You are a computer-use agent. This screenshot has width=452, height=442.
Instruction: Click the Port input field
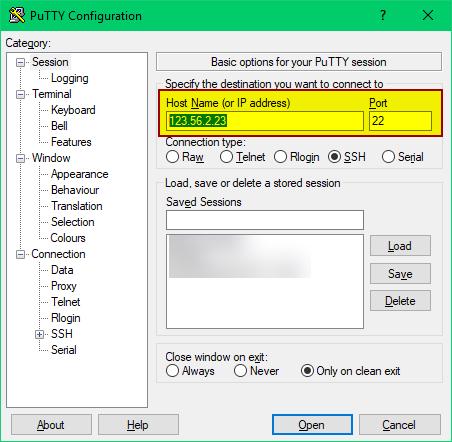click(400, 121)
